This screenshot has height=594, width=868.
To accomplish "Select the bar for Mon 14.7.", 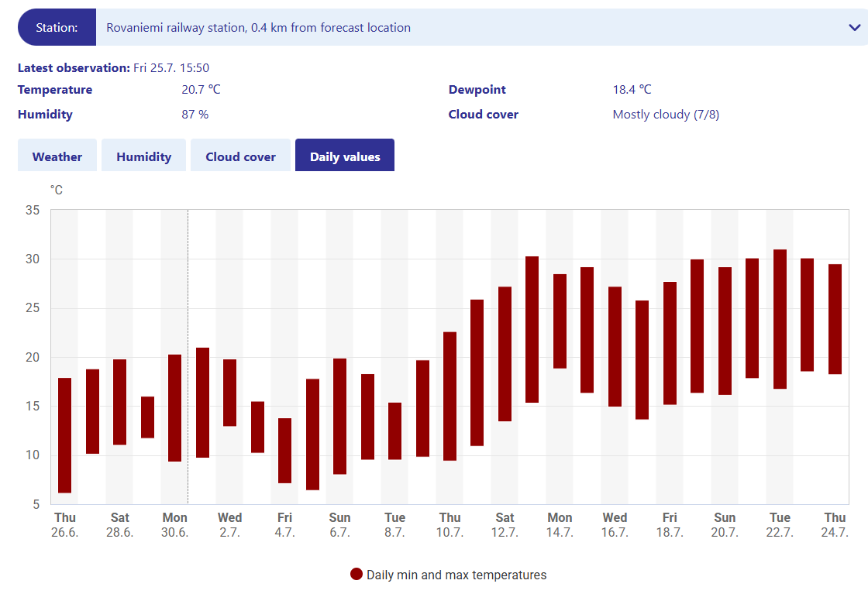I will [x=560, y=321].
